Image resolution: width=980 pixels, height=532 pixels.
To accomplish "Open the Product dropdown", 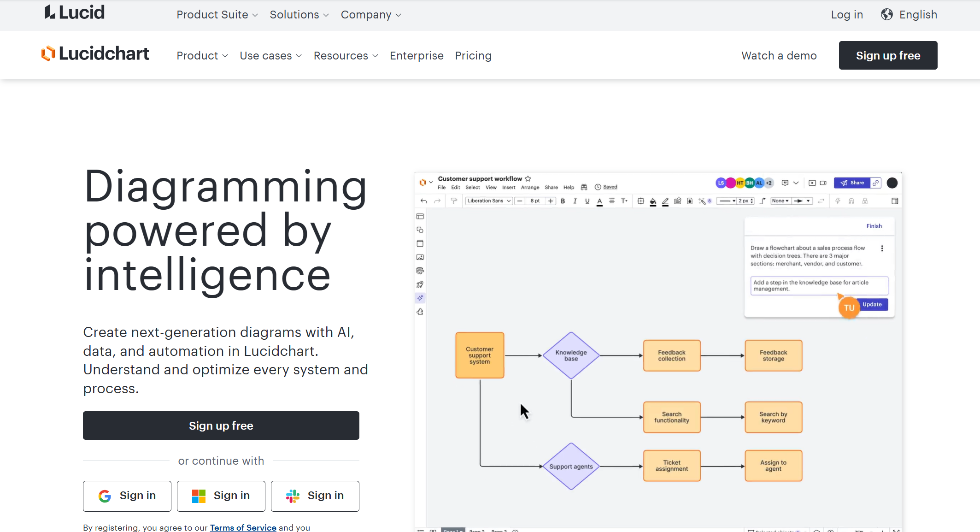I will [202, 56].
